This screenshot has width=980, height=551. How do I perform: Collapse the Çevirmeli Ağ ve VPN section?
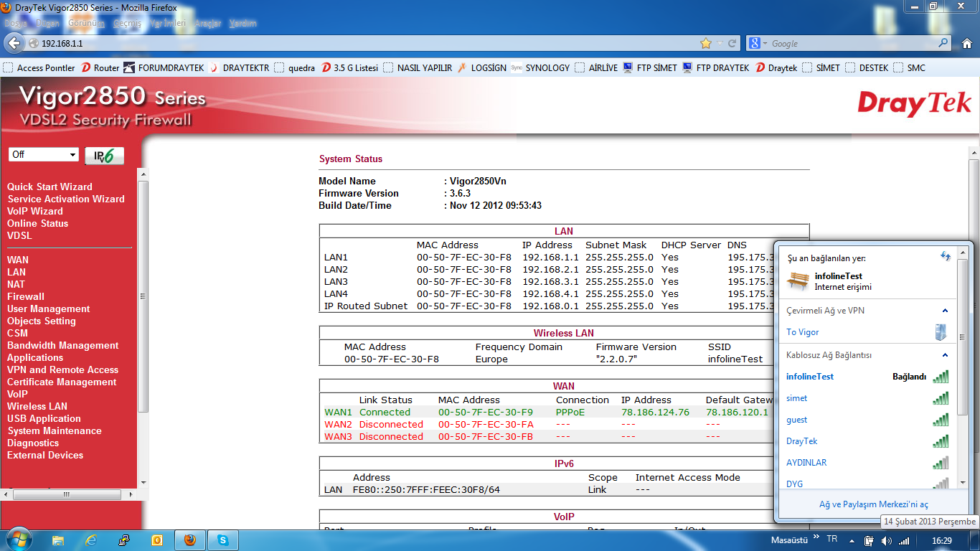coord(945,311)
